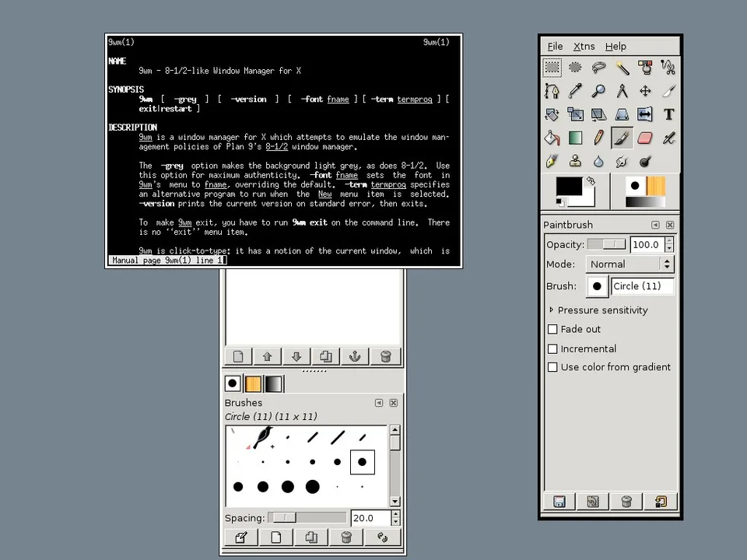Select the Smudge tool
Image resolution: width=747 pixels, height=560 pixels.
coord(622,162)
